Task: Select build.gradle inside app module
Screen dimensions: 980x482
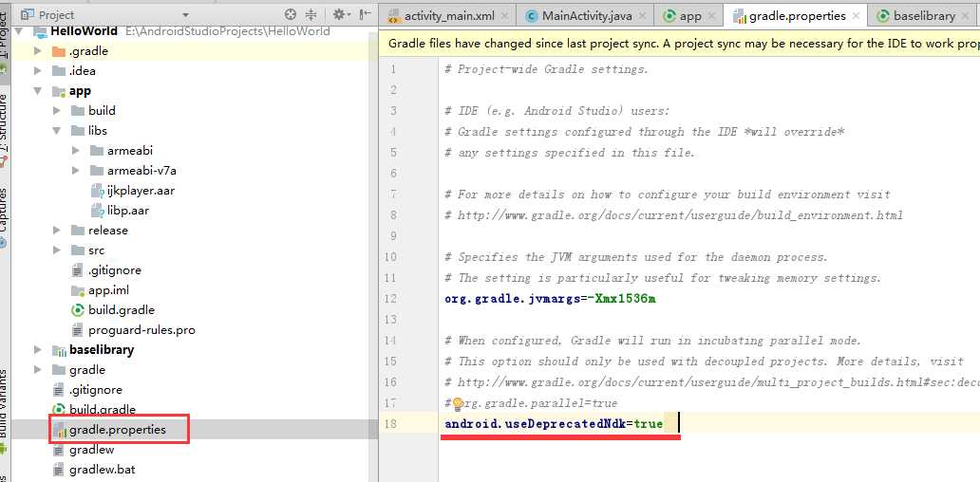Action: click(122, 309)
